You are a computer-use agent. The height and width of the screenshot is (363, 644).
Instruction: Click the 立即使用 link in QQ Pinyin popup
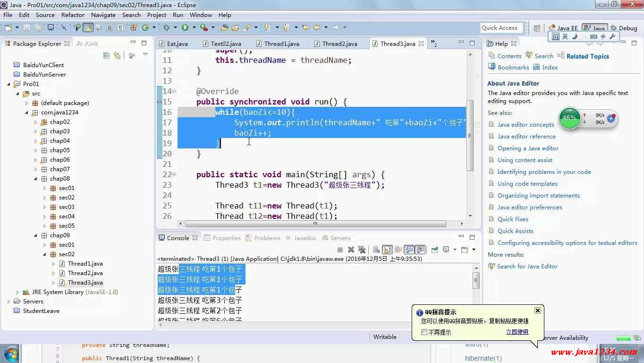[517, 332]
